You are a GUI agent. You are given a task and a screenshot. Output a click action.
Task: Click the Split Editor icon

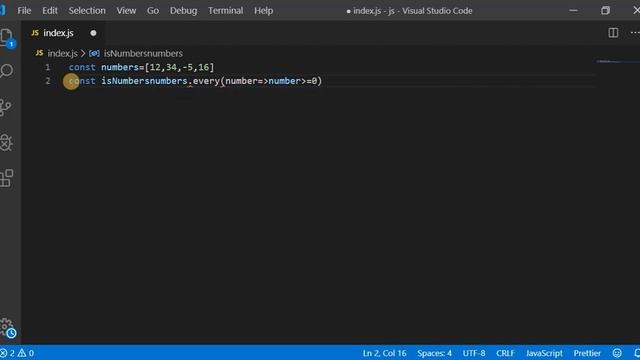[x=613, y=33]
